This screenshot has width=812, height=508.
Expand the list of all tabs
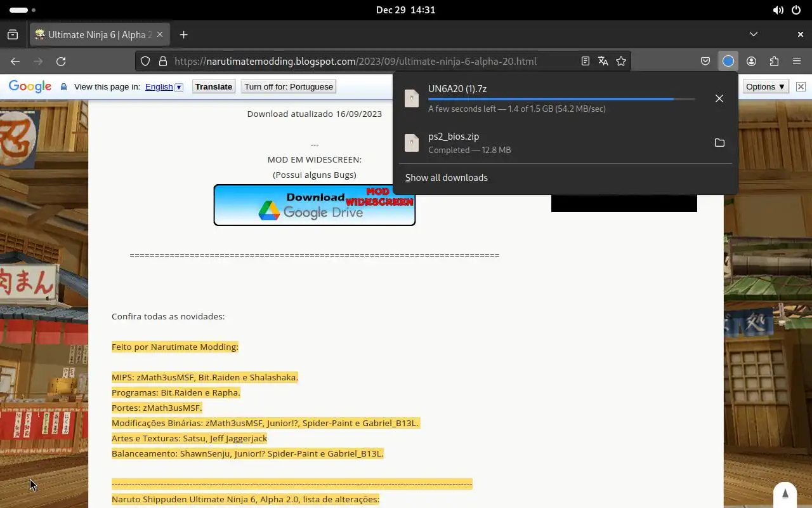(754, 34)
